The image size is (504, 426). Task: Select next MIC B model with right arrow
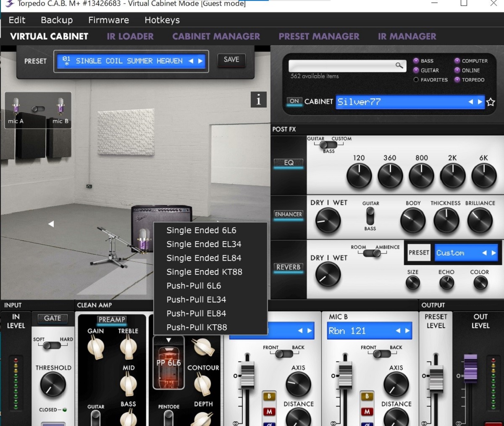click(x=407, y=331)
